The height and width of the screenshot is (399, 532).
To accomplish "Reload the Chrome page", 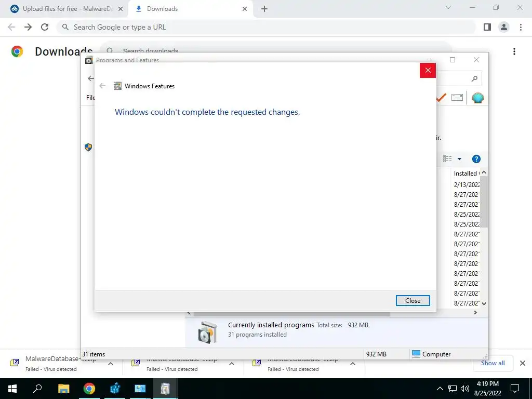I will (45, 27).
